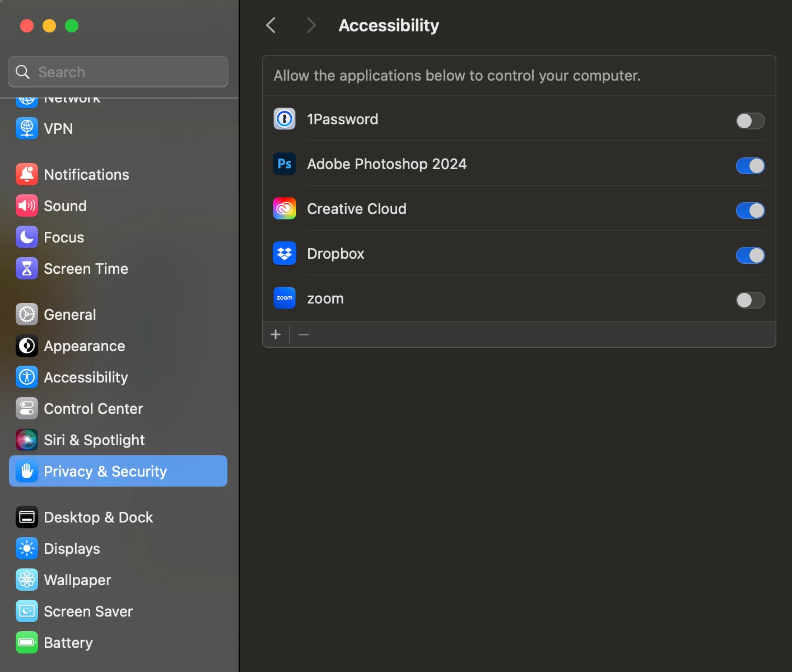Click the Adobe Photoshop Ps icon

pos(285,164)
